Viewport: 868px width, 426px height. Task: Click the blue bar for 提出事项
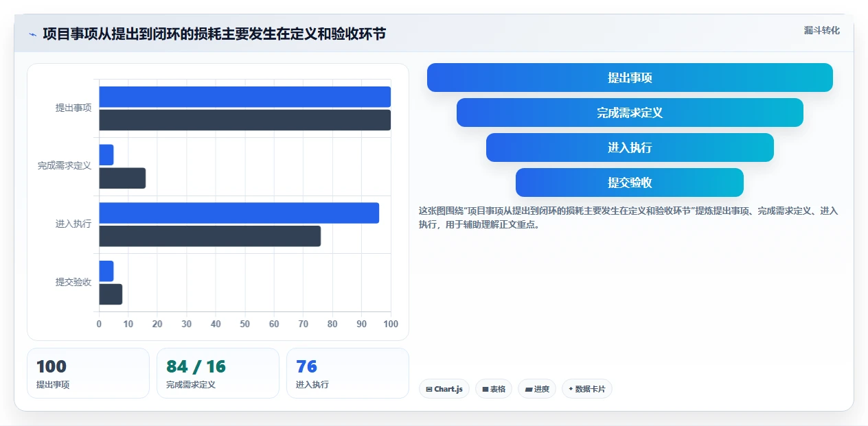245,97
